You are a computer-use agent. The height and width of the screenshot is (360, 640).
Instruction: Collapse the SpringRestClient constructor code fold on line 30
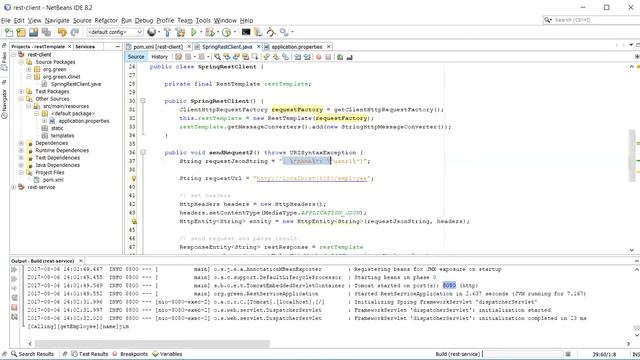coord(143,100)
